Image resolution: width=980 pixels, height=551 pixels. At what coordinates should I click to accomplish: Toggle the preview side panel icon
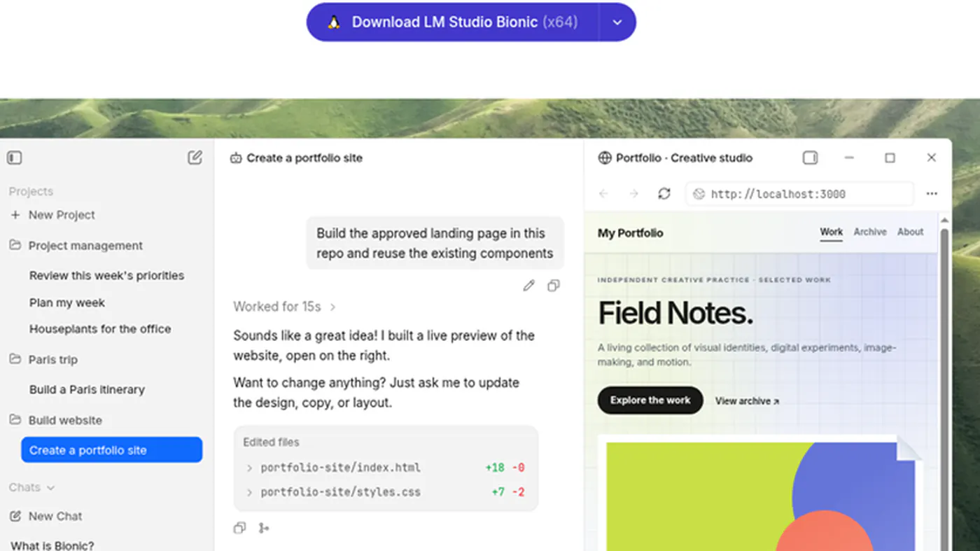coord(810,158)
